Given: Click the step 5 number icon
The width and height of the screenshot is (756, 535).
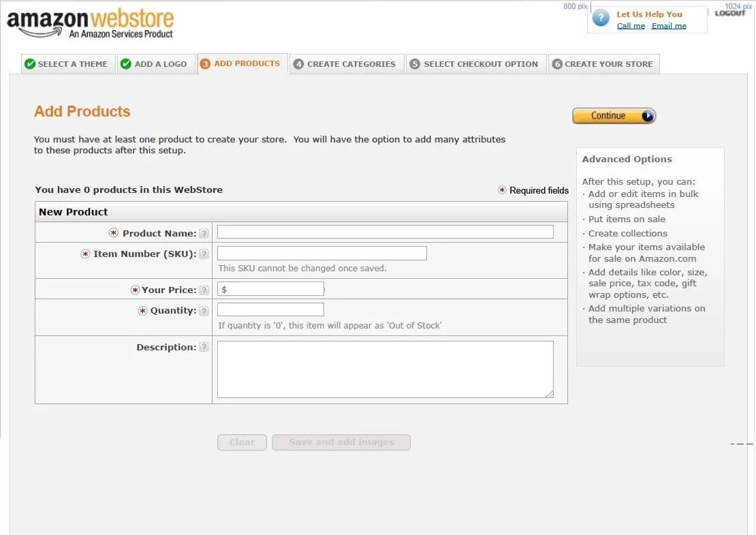Looking at the screenshot, I should point(415,63).
